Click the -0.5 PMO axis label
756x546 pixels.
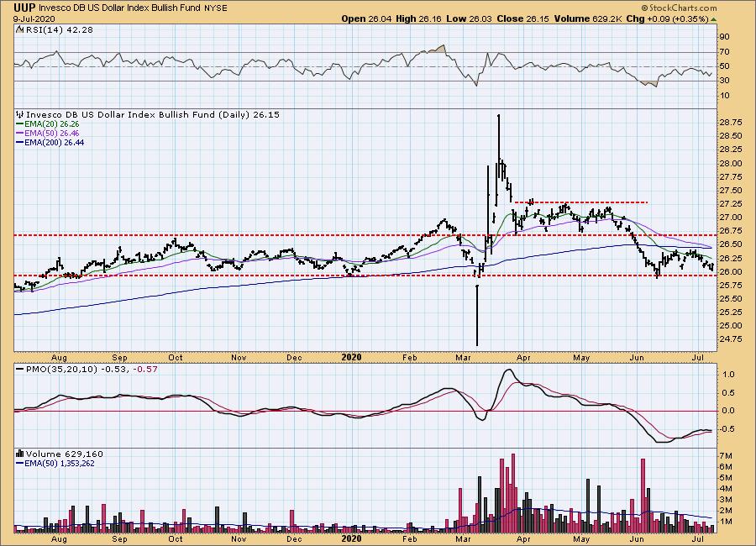[727, 429]
